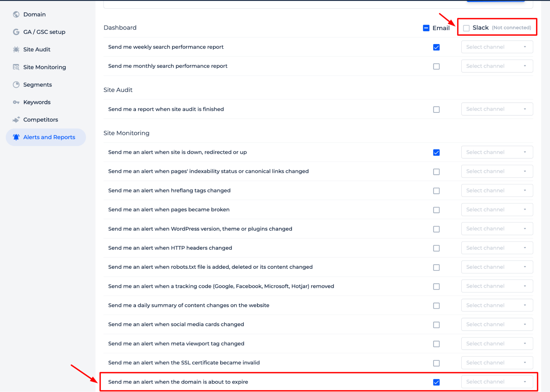This screenshot has width=550, height=392.
Task: Click the Alerts and Reports bell icon
Action: (x=16, y=137)
